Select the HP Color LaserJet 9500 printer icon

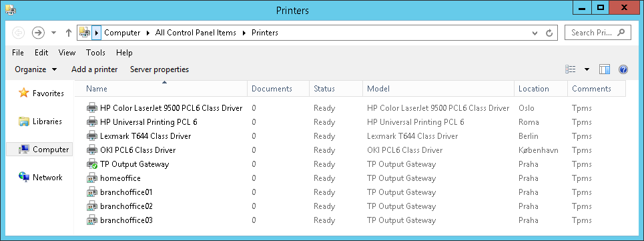coord(91,108)
